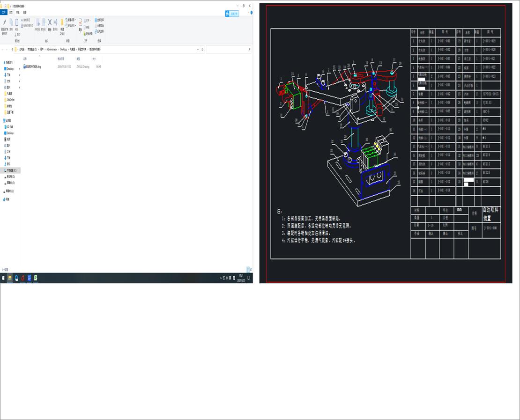
Task: Click the New Folder icon in the ribbon
Action: pyautogui.click(x=62, y=22)
